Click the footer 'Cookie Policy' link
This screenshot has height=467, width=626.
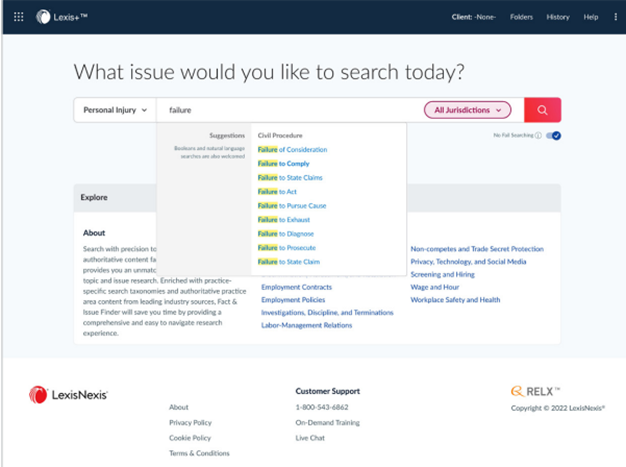[x=190, y=438]
